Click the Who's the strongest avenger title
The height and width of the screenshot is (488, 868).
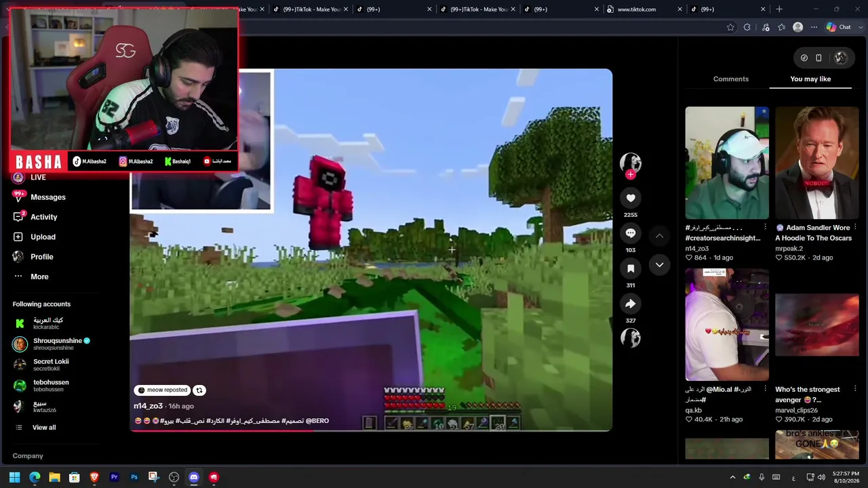pos(808,394)
